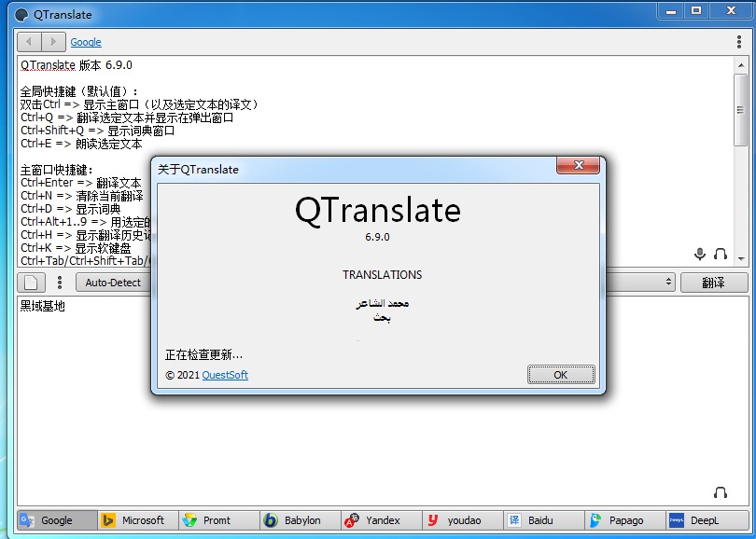Select the Promt service tab
The height and width of the screenshot is (539, 756).
(x=219, y=520)
